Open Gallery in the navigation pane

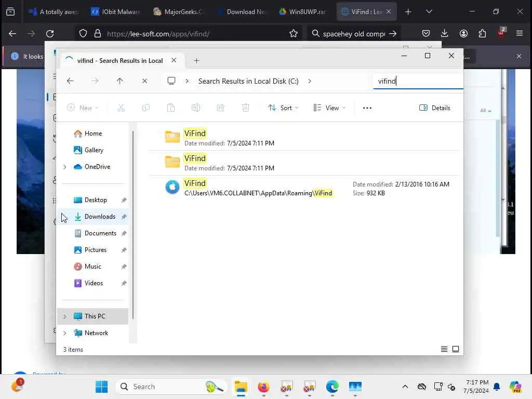tap(94, 150)
